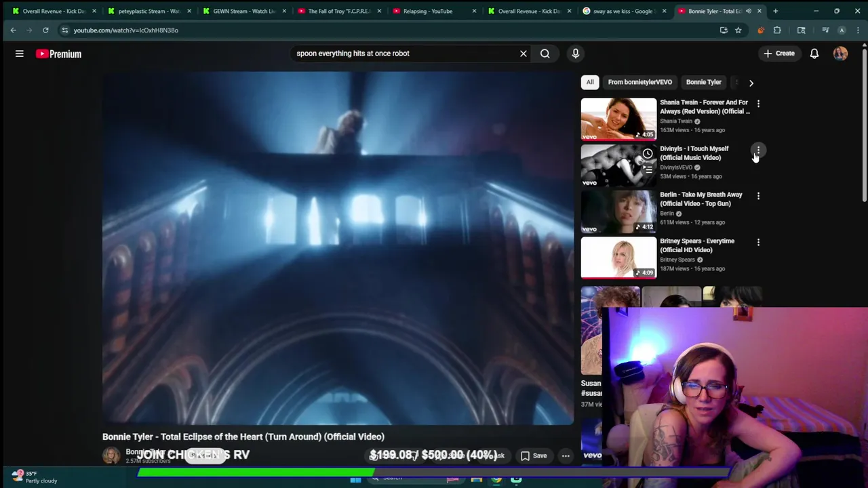Open options for the Shania Twain video

[x=758, y=104]
